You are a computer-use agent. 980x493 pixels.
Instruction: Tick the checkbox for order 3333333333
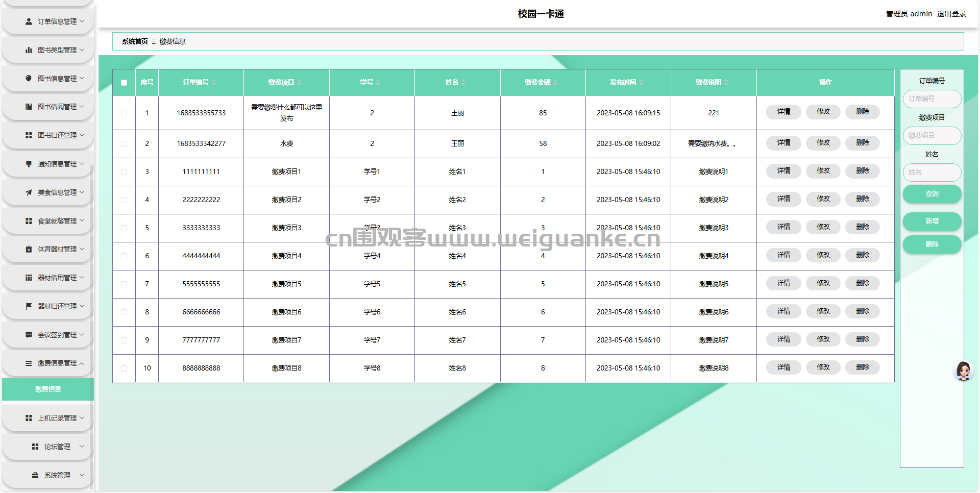(124, 228)
